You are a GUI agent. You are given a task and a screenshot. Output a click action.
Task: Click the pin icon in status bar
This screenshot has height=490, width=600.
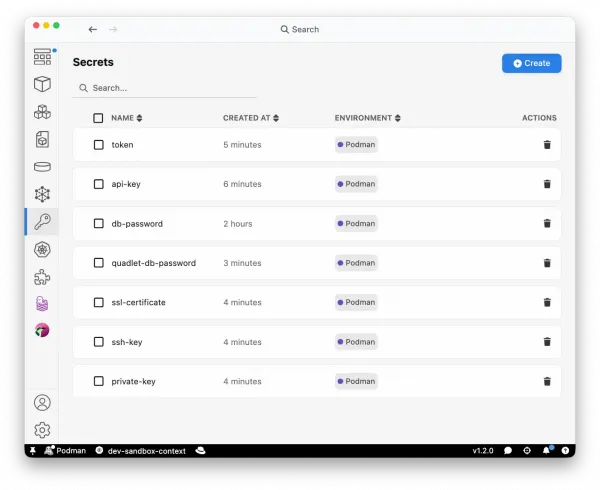click(x=33, y=451)
